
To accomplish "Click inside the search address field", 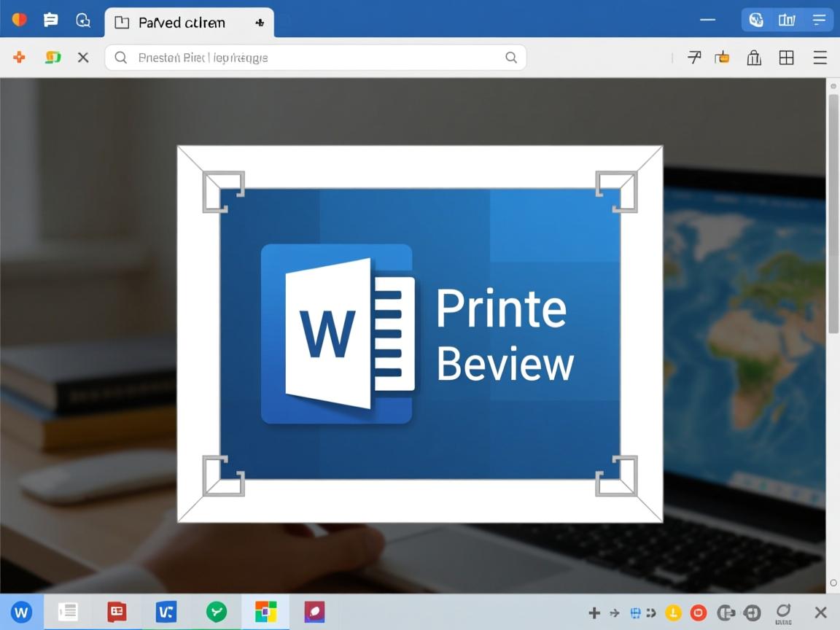I will [x=306, y=58].
